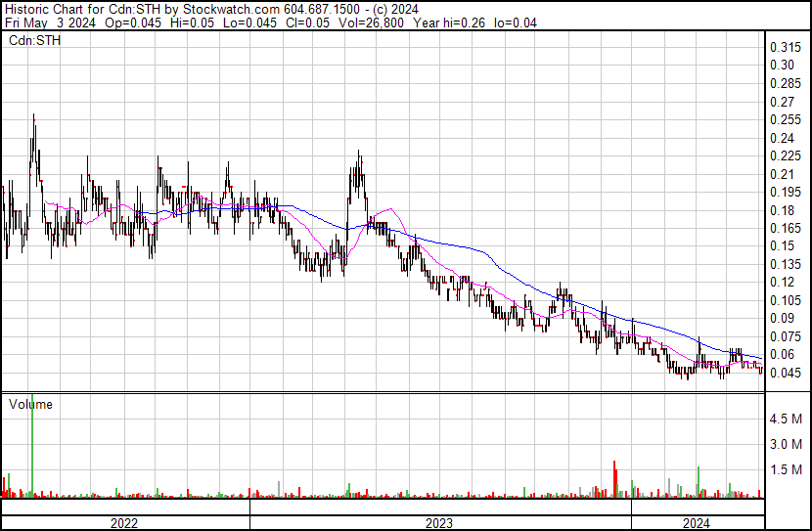Click the 1.5 M volume axis label
The height and width of the screenshot is (531, 812).
tap(786, 469)
